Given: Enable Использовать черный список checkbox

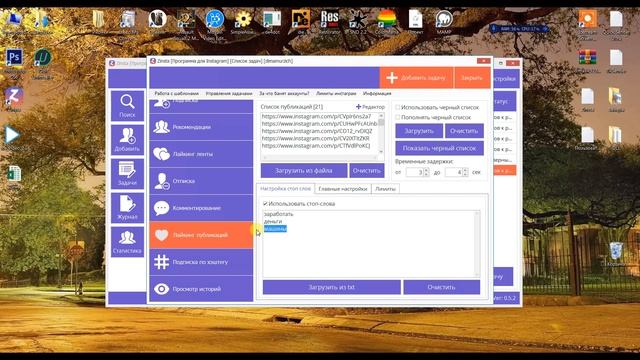Looking at the screenshot, I should coord(398,107).
